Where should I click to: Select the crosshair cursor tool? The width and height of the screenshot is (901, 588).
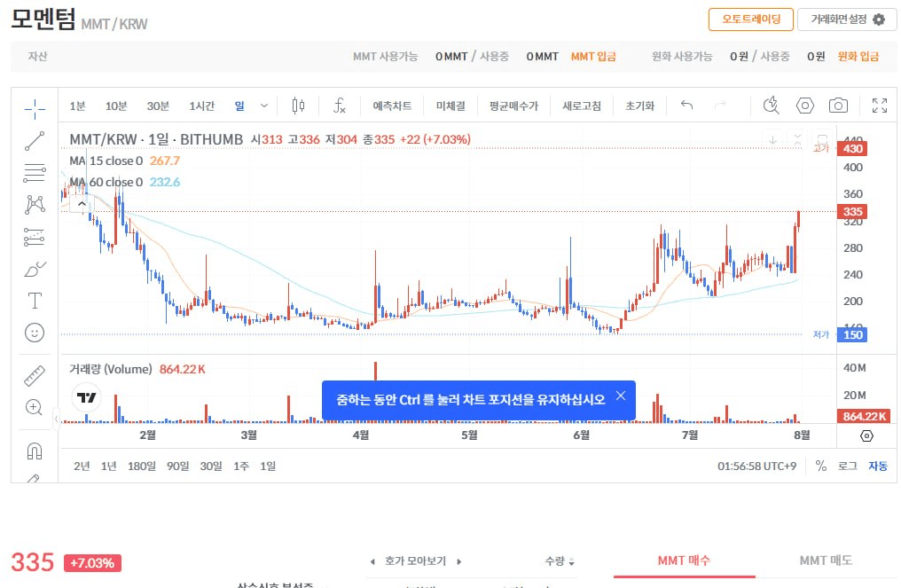(35, 108)
